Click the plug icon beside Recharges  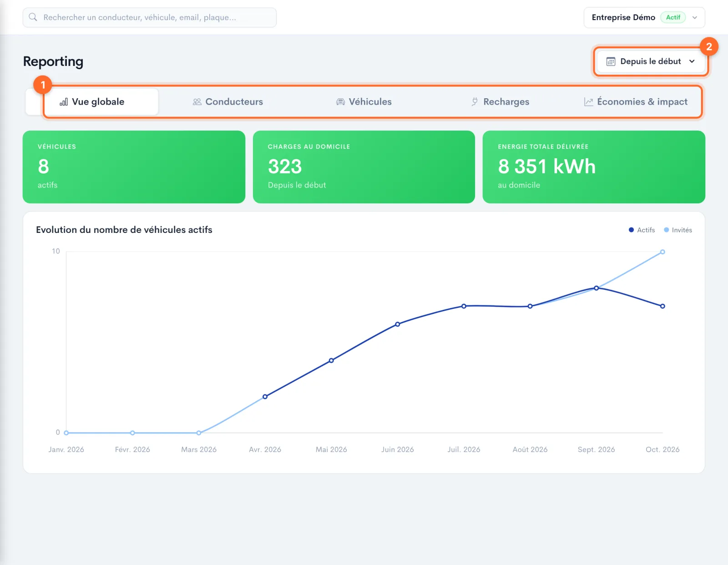pyautogui.click(x=475, y=102)
